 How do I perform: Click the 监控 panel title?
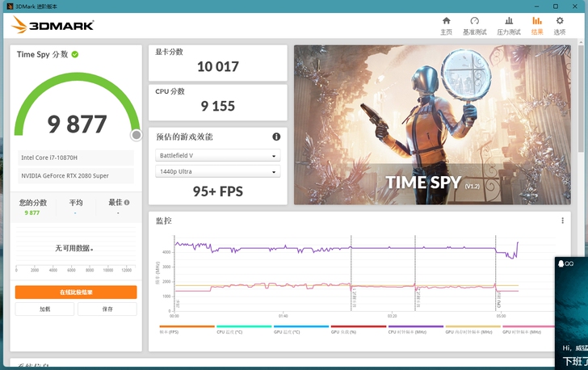coord(164,221)
